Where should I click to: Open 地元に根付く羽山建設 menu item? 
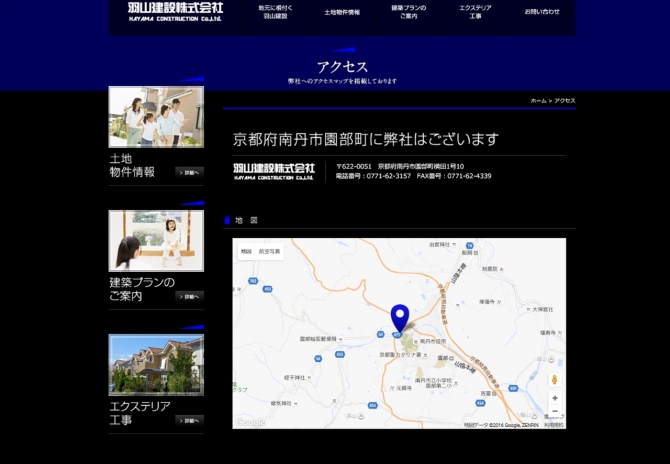[x=275, y=12]
